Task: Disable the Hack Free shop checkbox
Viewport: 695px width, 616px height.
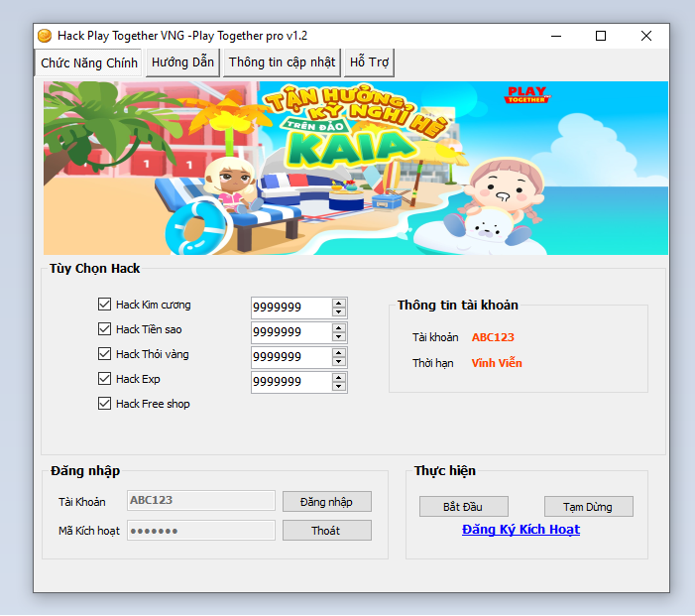Action: (x=105, y=404)
